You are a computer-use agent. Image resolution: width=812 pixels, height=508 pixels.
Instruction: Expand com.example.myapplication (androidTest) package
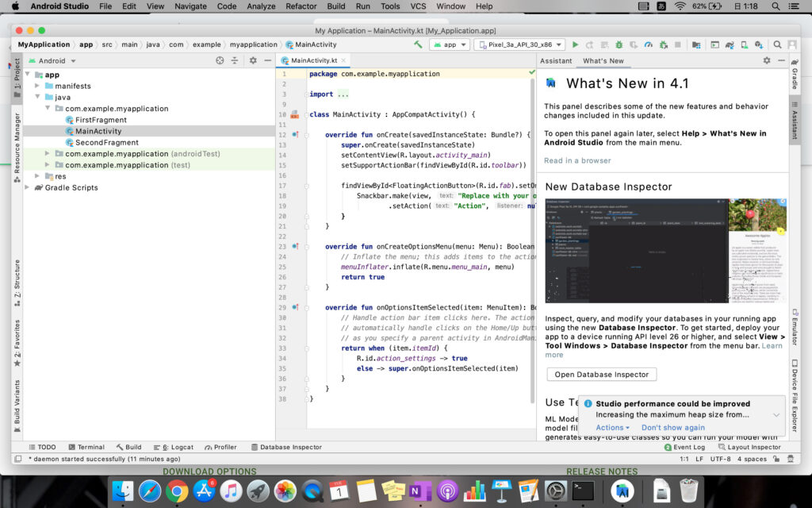pos(47,153)
